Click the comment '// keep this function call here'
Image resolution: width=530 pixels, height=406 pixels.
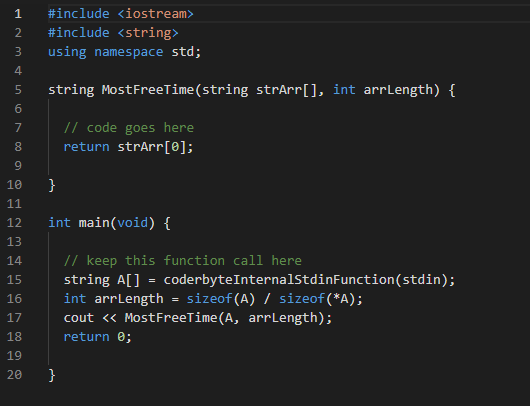(183, 261)
